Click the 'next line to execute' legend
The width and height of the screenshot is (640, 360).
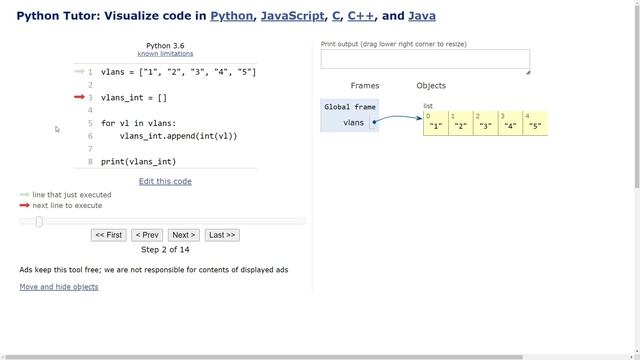(67, 205)
